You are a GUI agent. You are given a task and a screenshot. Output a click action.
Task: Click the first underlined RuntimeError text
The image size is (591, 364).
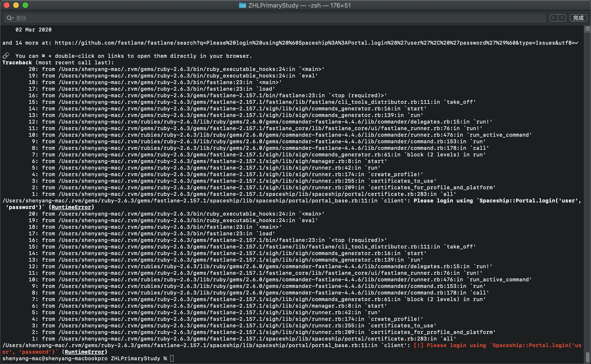(71, 207)
